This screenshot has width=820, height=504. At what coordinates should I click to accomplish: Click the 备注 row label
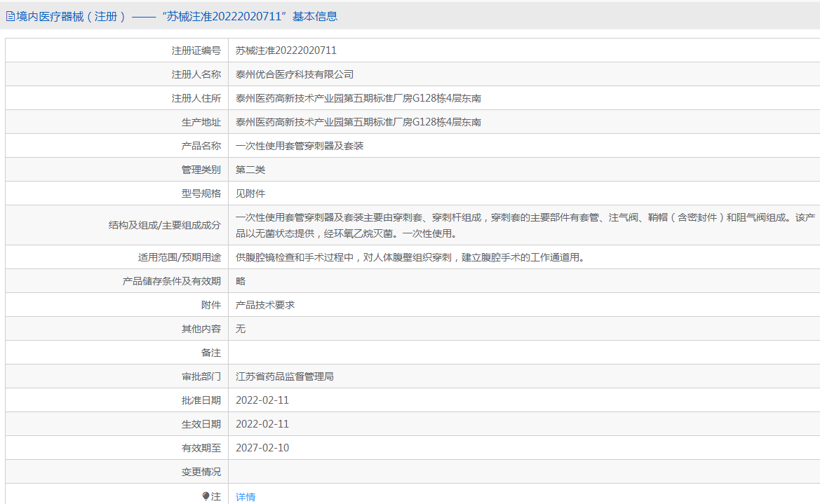coord(211,353)
